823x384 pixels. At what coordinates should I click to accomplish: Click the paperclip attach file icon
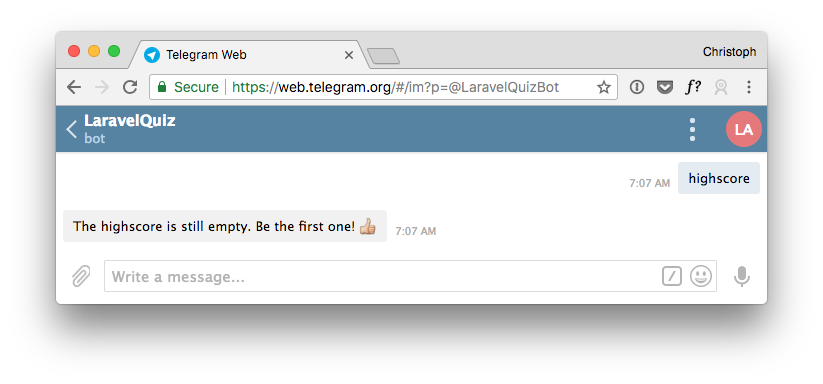pos(81,276)
